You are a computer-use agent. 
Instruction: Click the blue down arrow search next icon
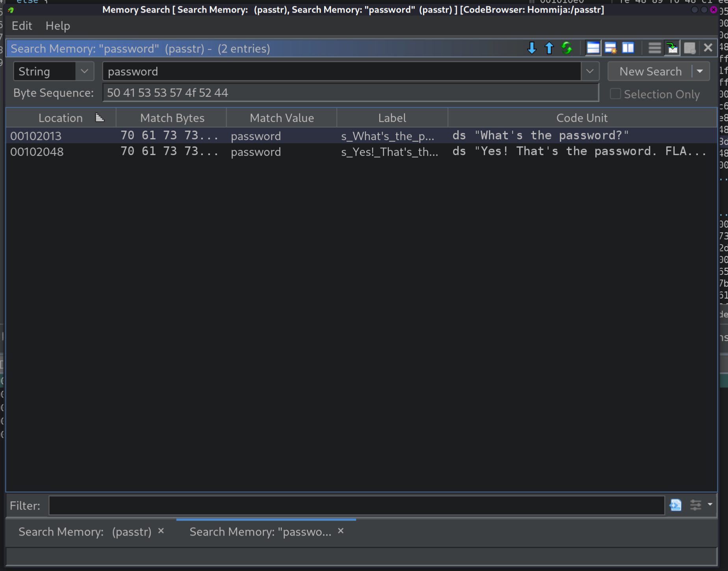[x=531, y=48]
